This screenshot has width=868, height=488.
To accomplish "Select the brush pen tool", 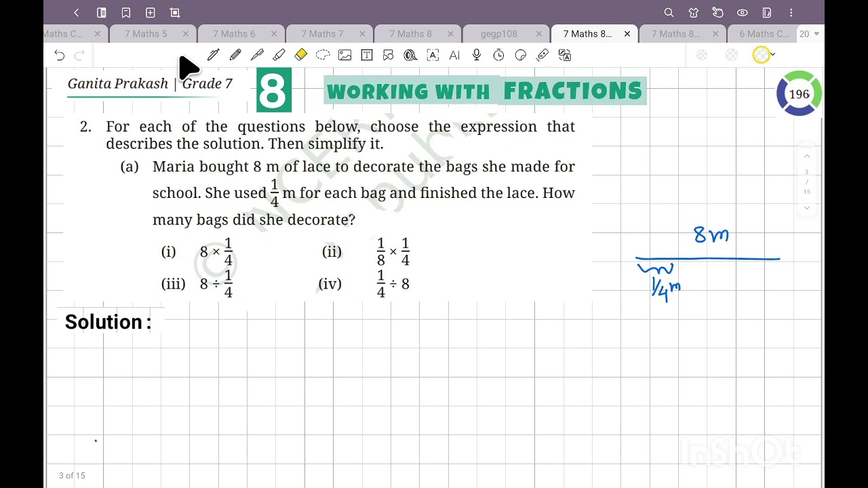I will coord(257,55).
